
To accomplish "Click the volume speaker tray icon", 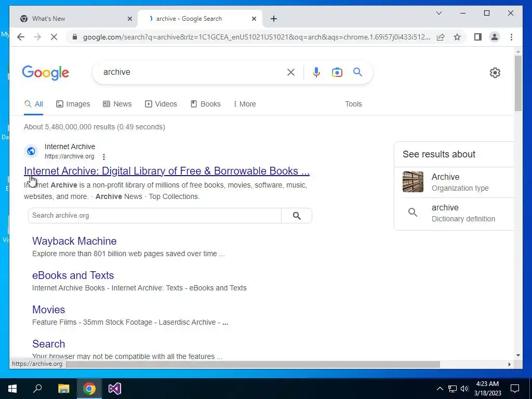I will click(x=464, y=389).
